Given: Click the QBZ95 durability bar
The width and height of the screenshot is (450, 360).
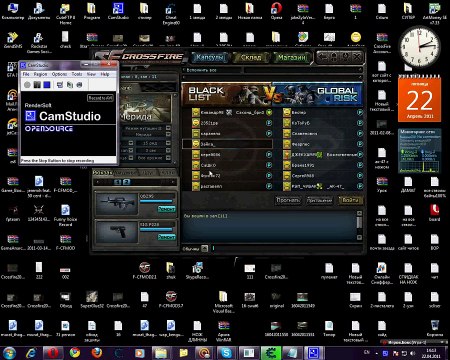Looking at the screenshot, I should (157, 201).
